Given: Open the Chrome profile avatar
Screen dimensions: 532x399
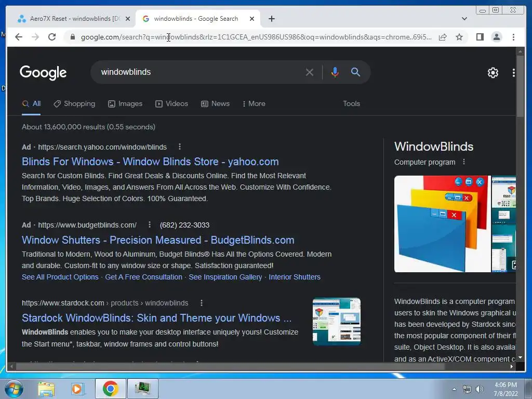Looking at the screenshot, I should (496, 37).
